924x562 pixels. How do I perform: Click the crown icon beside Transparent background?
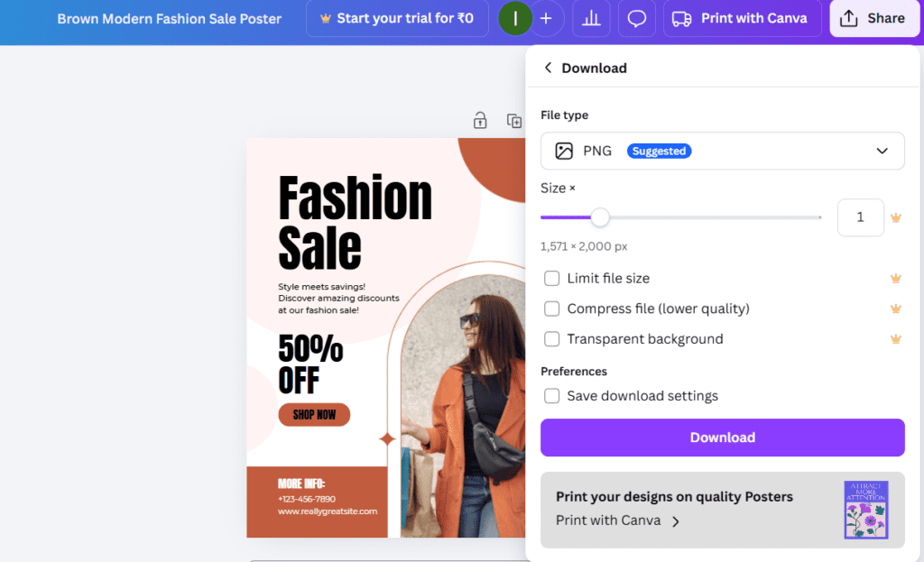coord(895,339)
